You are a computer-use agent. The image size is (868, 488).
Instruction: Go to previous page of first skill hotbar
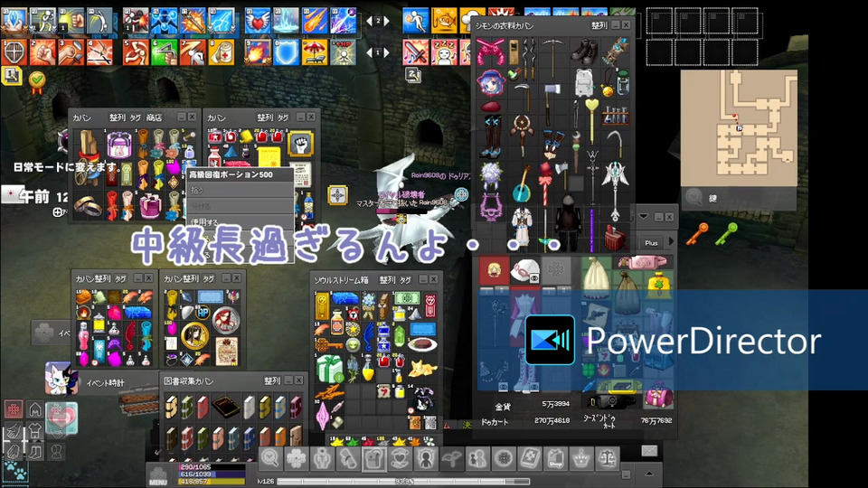[369, 21]
